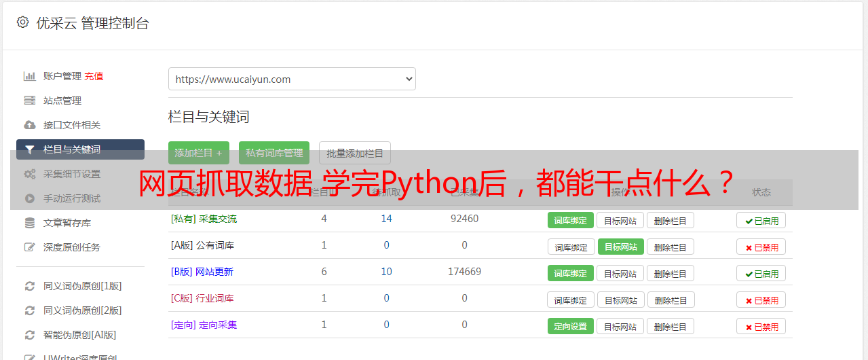Screen dimensions: 868x360
Task: Click 删除栏目 in the 定向采集 row
Action: pos(671,326)
